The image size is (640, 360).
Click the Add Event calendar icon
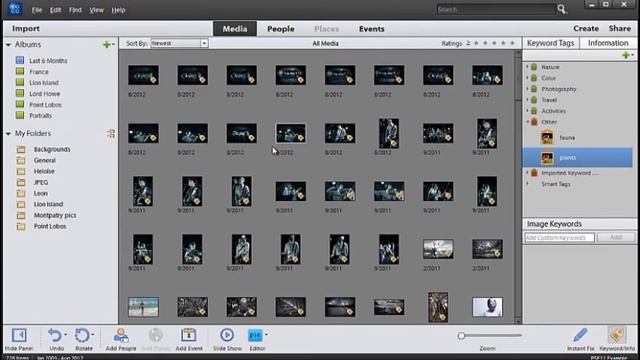tap(189, 335)
